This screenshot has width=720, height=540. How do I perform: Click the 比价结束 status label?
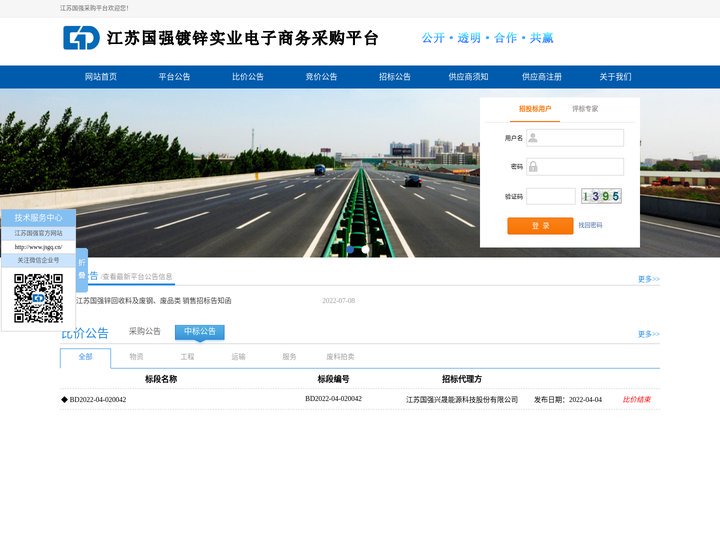(x=636, y=399)
